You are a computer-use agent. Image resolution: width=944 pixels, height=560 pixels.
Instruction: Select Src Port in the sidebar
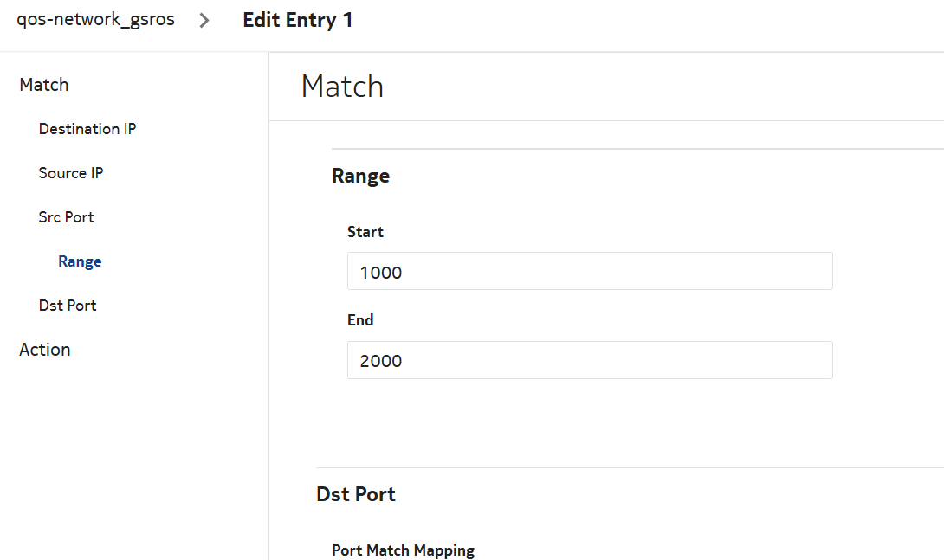(x=67, y=217)
